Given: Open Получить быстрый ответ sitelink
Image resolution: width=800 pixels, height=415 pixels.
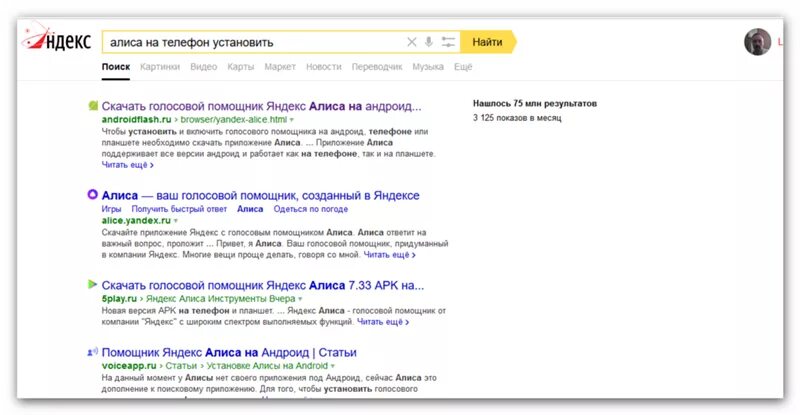Looking at the screenshot, I should [179, 209].
